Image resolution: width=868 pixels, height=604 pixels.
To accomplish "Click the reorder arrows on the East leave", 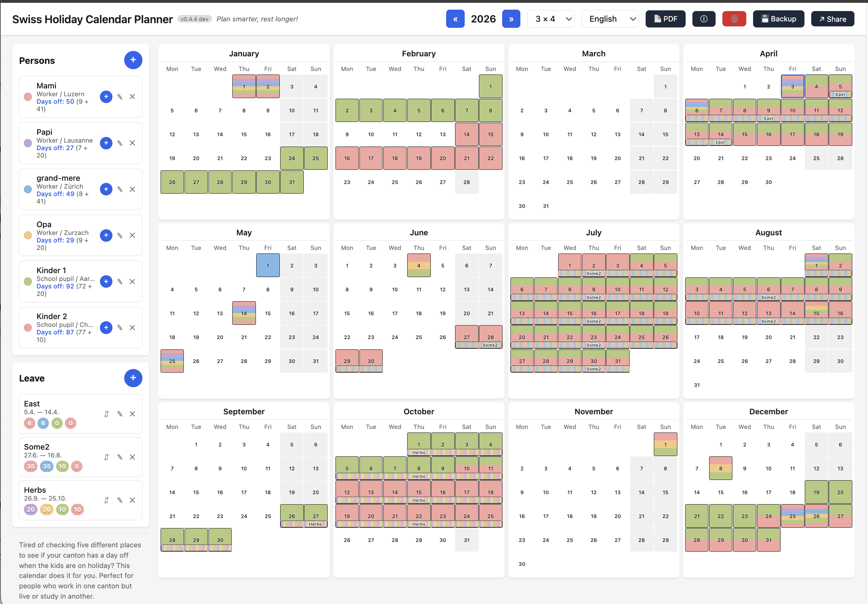I will (106, 414).
